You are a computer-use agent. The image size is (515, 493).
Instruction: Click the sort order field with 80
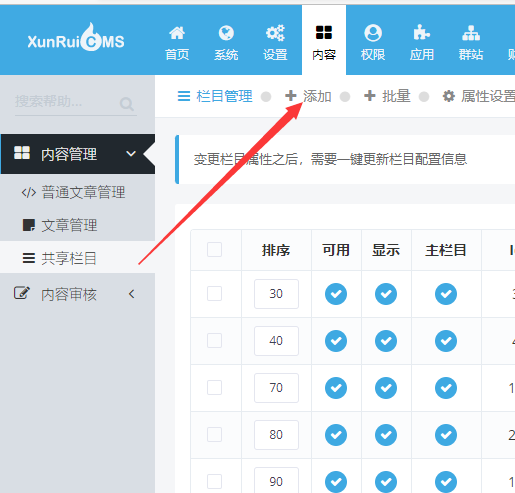tap(276, 435)
